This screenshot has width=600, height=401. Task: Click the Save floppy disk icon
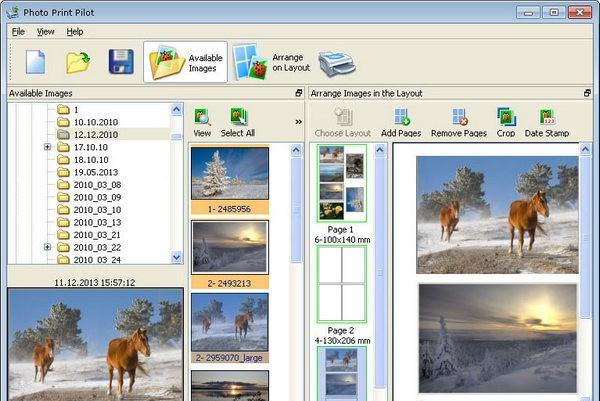[x=121, y=62]
